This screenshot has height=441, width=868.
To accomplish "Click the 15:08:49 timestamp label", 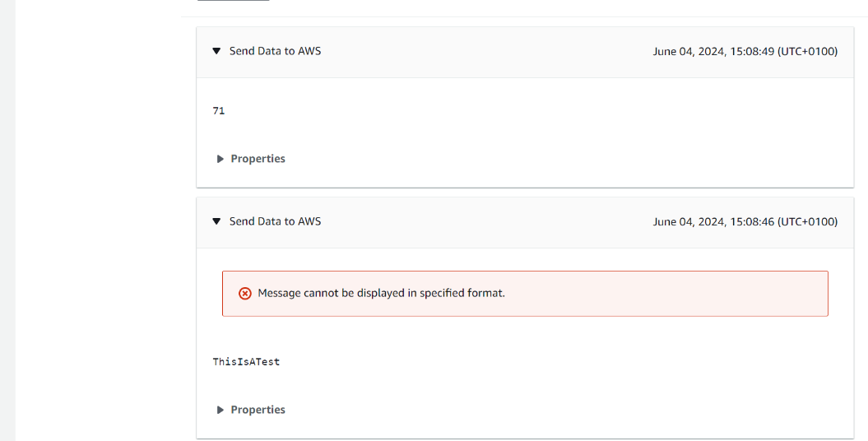I will (x=745, y=51).
